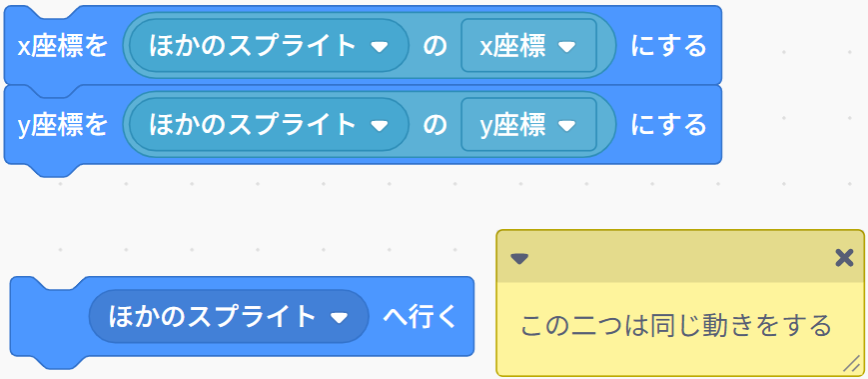Open the y座標 property dropdown

pyautogui.click(x=528, y=125)
